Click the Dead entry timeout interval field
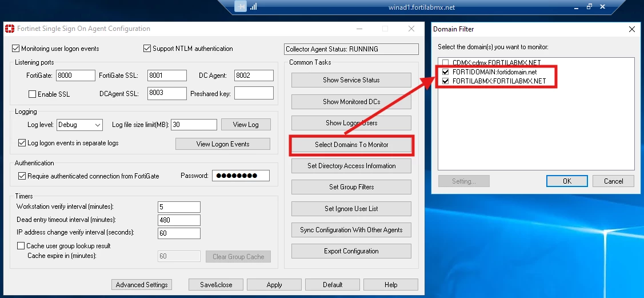The image size is (644, 298). click(179, 220)
